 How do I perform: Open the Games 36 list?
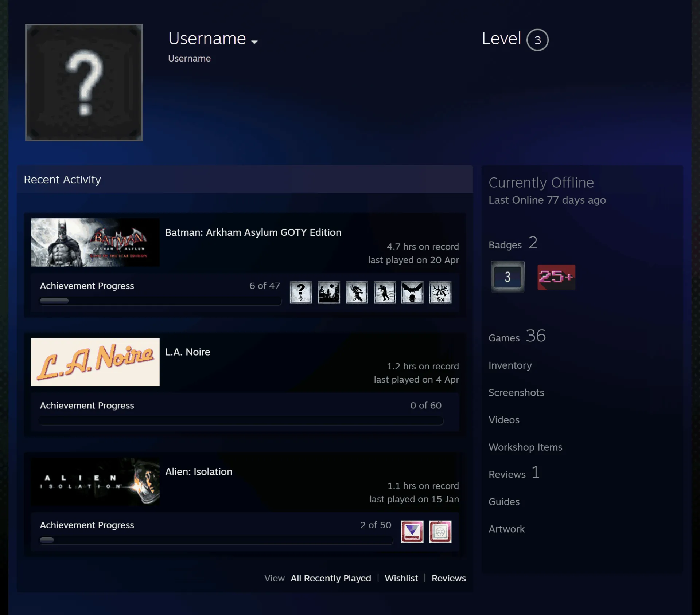point(517,336)
